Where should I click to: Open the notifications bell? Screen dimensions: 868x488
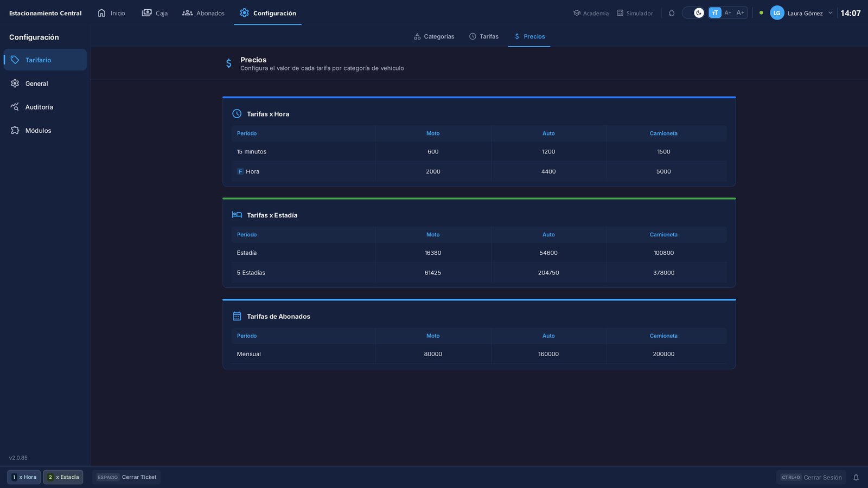(856, 478)
